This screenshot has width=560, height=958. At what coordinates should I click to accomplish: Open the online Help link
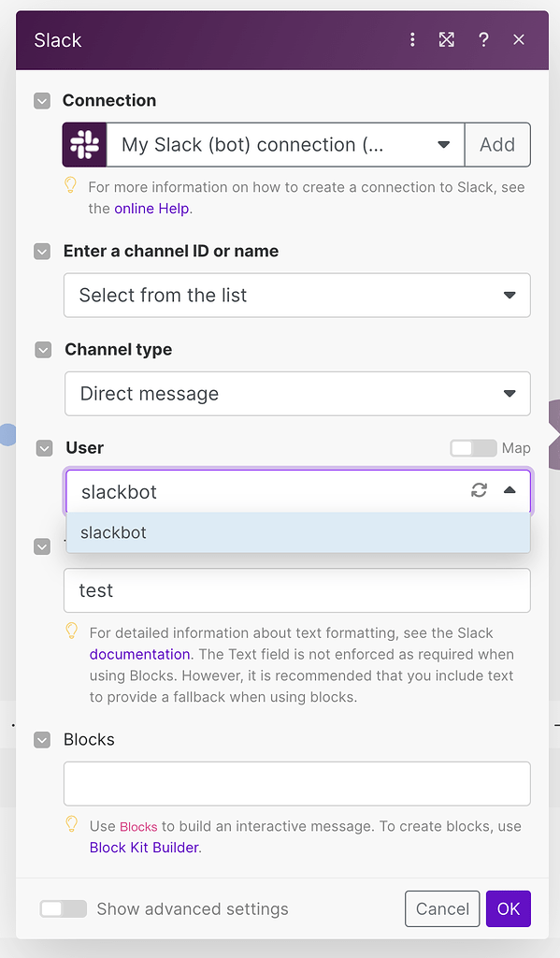pos(151,209)
